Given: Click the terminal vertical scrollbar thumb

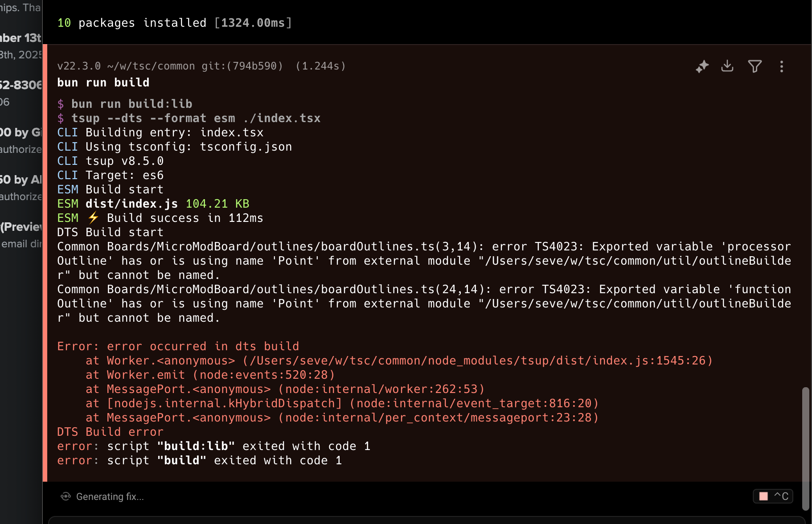Looking at the screenshot, I should pos(805,448).
